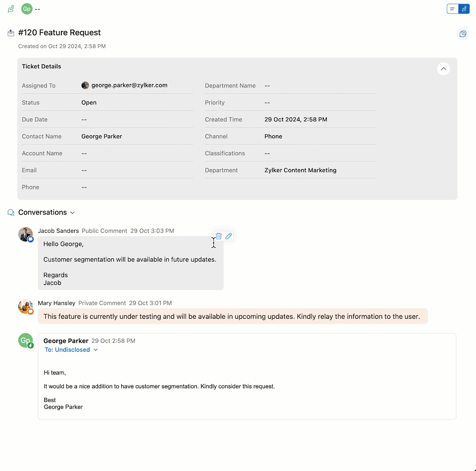
Task: Expand the Conversations filter dropdown
Action: pyautogui.click(x=72, y=213)
